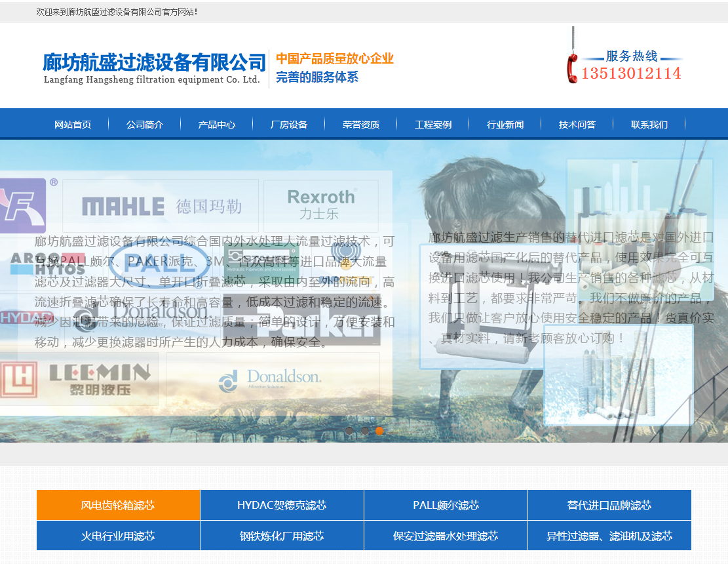Select the orange active carousel dot

point(379,431)
